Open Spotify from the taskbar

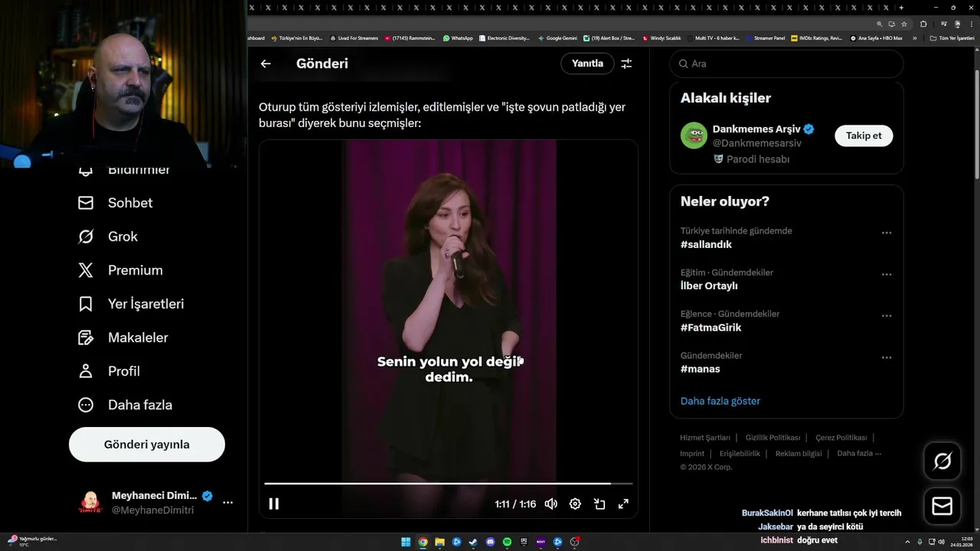click(x=507, y=542)
